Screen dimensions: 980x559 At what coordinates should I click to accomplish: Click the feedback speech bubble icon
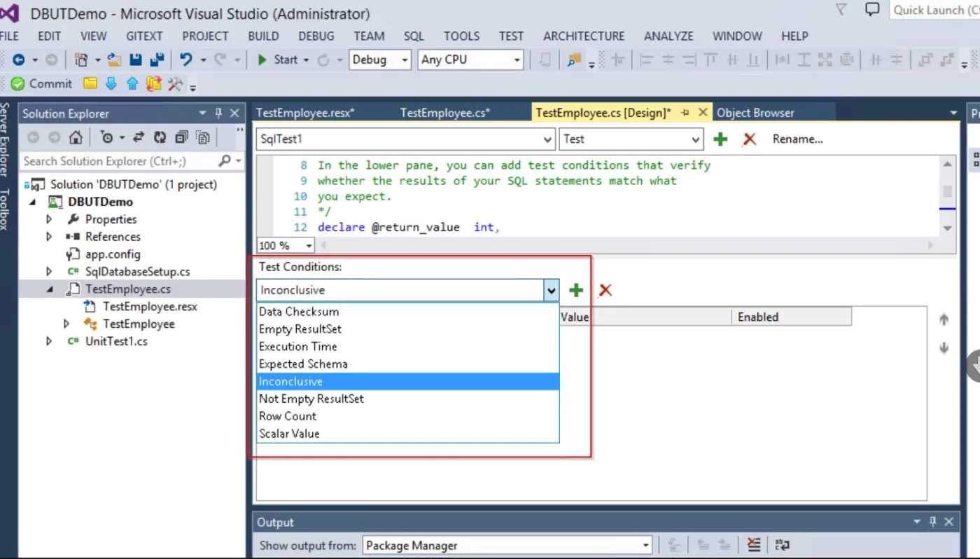click(872, 9)
